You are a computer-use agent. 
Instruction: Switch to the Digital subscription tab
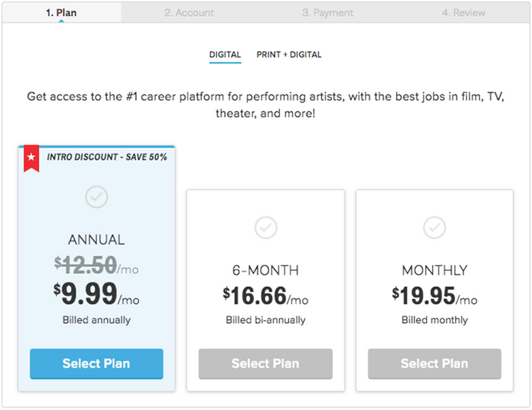point(225,55)
